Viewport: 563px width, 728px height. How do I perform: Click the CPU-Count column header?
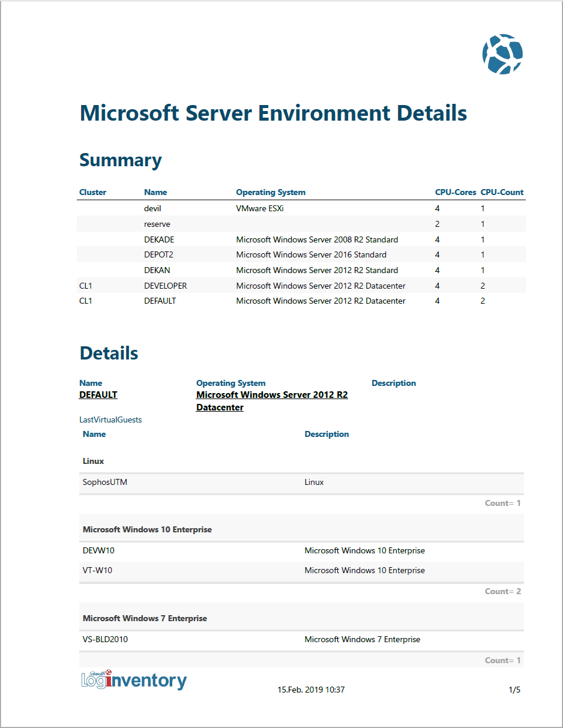(x=502, y=193)
